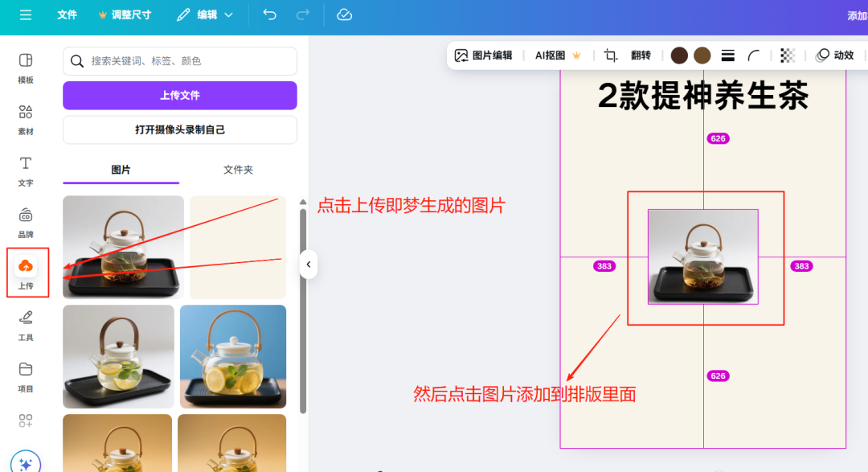868x472 pixels.
Task: Click 图片编辑 image edit button
Action: 484,55
